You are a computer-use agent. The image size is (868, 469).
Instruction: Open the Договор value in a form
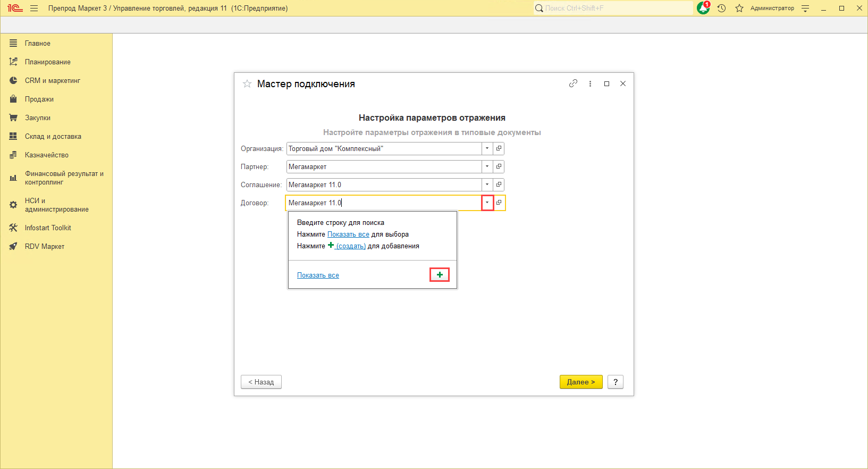pyautogui.click(x=499, y=203)
